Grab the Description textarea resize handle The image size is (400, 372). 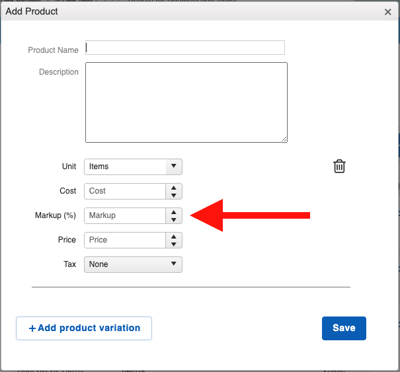click(x=284, y=139)
